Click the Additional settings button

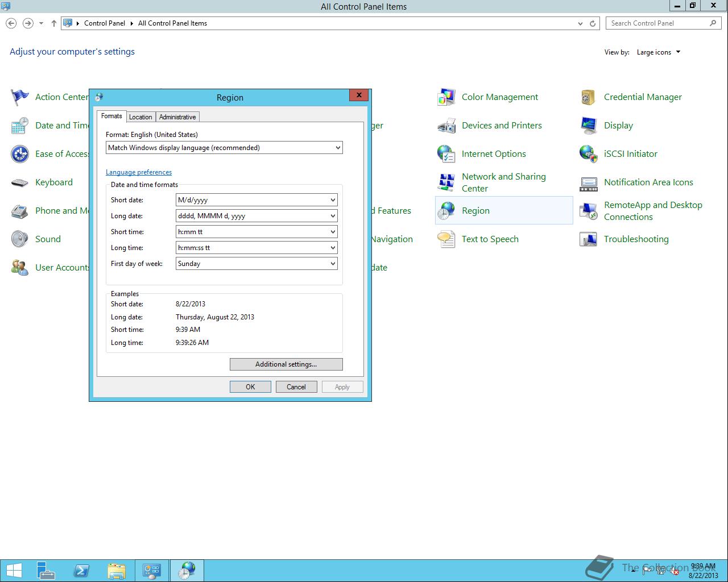[x=286, y=364]
